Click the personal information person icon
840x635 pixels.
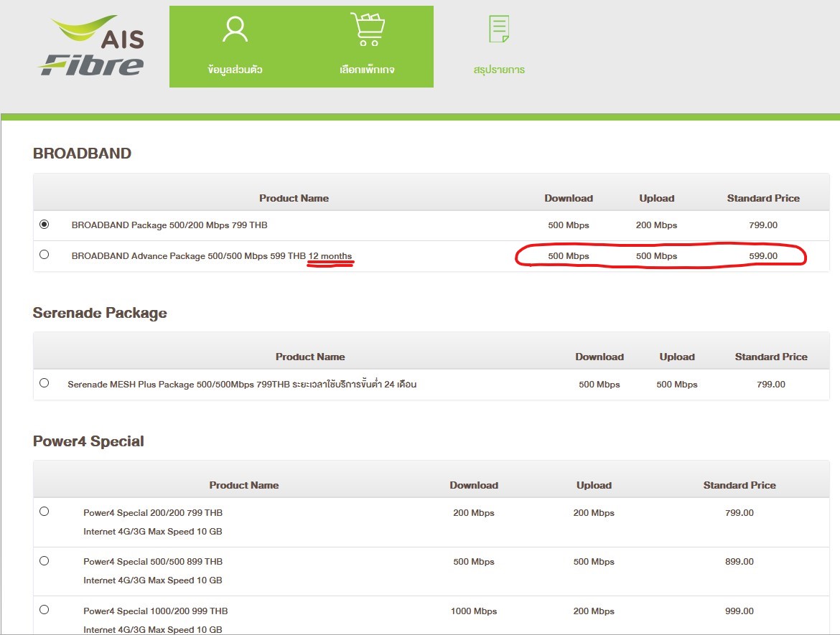235,29
